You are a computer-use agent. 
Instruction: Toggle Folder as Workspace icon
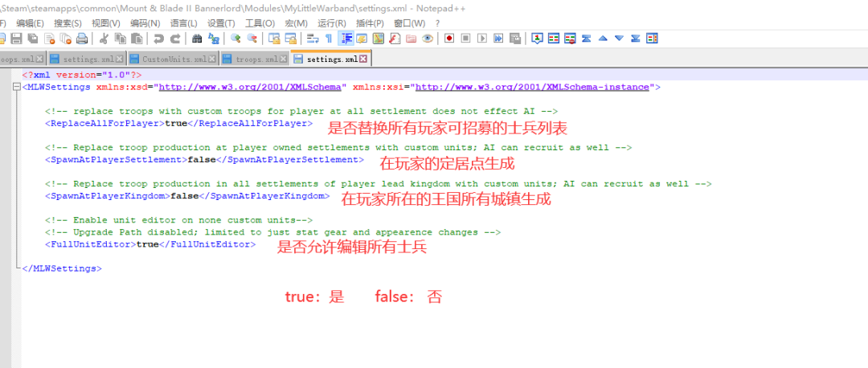411,39
